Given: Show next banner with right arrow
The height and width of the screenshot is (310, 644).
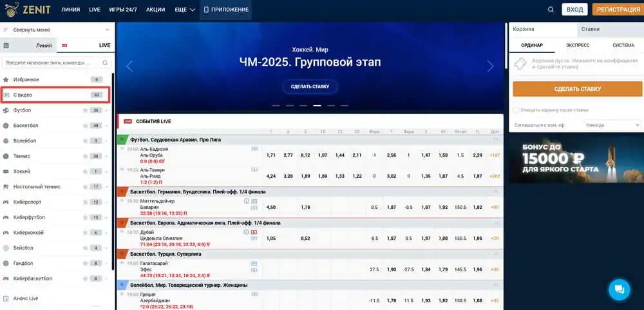Looking at the screenshot, I should click(x=490, y=66).
